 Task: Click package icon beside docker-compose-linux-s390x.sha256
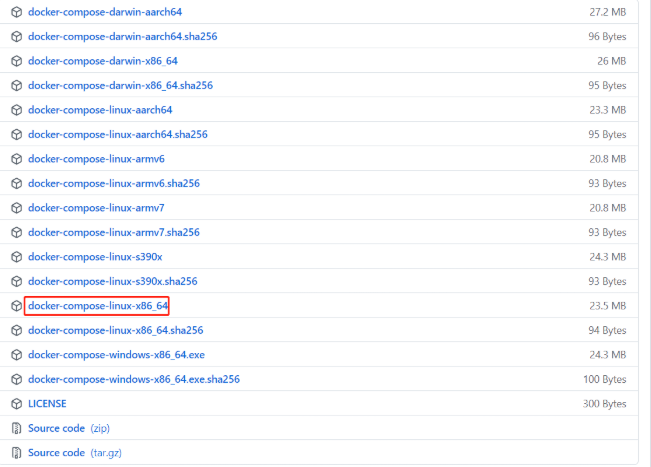tap(16, 281)
